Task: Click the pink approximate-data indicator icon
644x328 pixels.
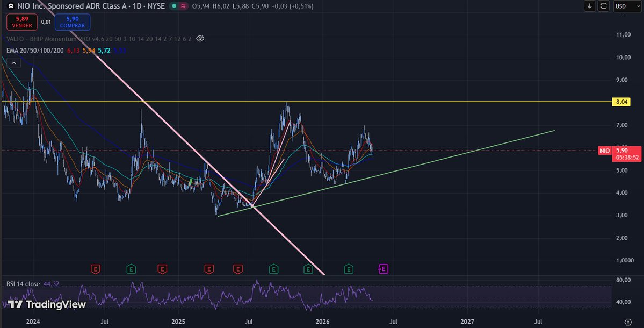Action: click(183, 6)
